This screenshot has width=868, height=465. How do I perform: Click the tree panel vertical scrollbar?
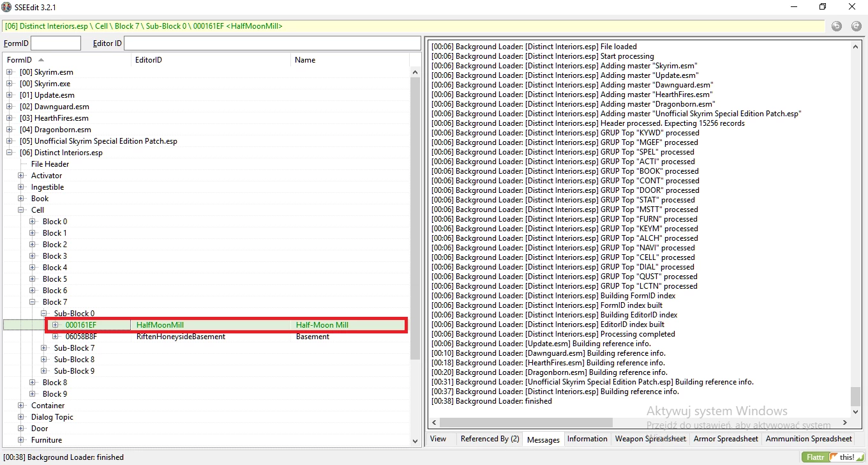point(415,217)
